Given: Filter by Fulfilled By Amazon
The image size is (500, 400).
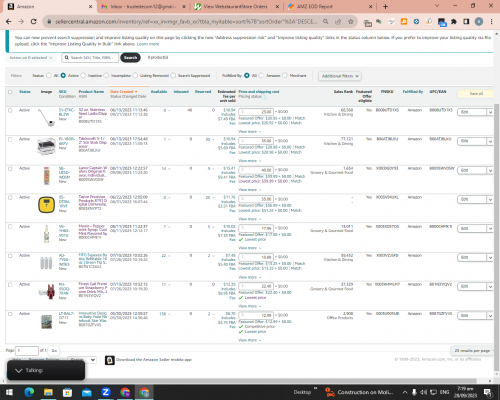Looking at the screenshot, I should pyautogui.click(x=261, y=76).
